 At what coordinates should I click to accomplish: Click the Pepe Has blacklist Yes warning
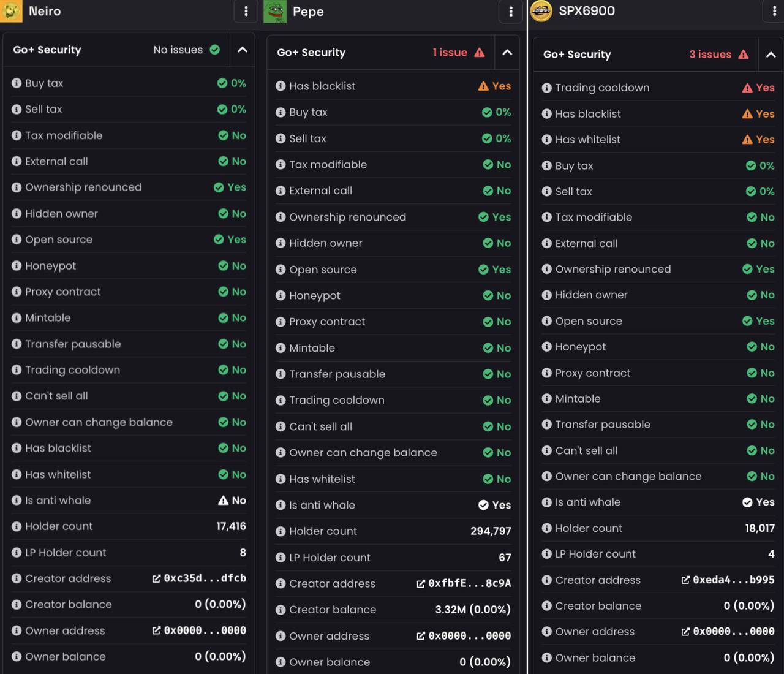click(x=494, y=86)
